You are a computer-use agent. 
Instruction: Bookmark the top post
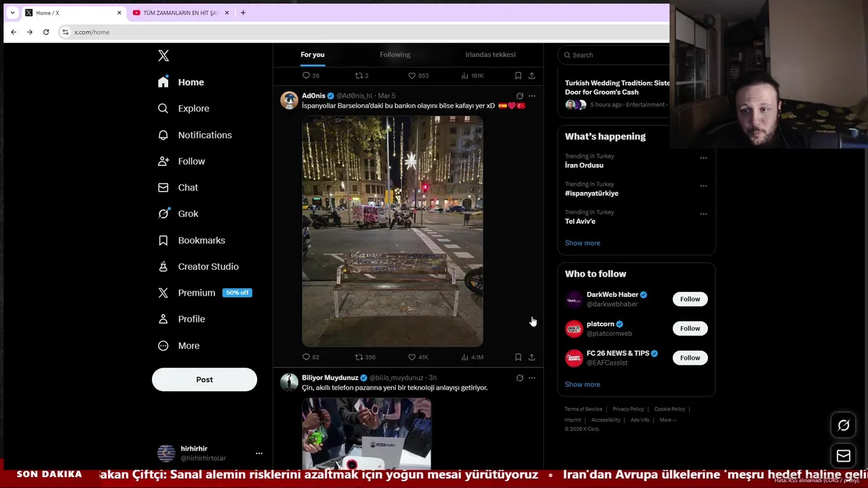(x=518, y=76)
